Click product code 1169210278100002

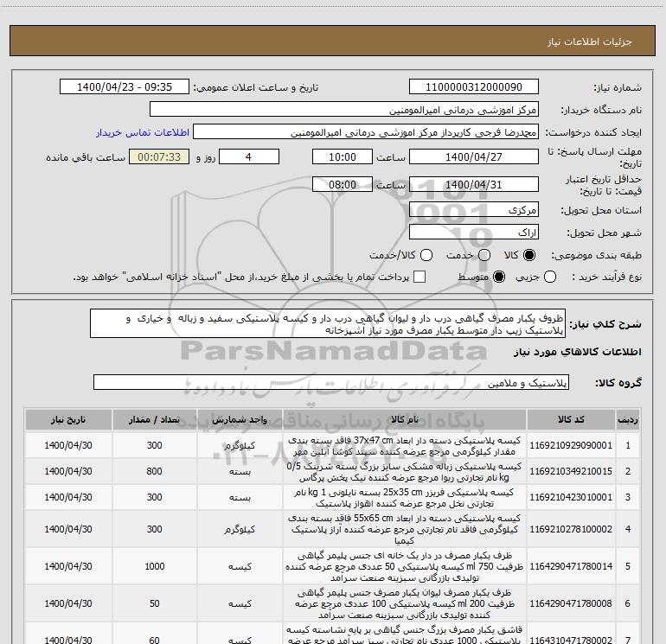coord(571,529)
